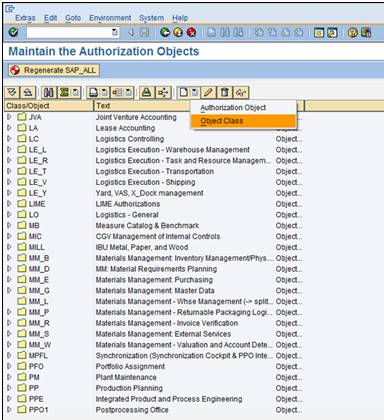
Task: Go to previous page icon
Action: (x=272, y=32)
